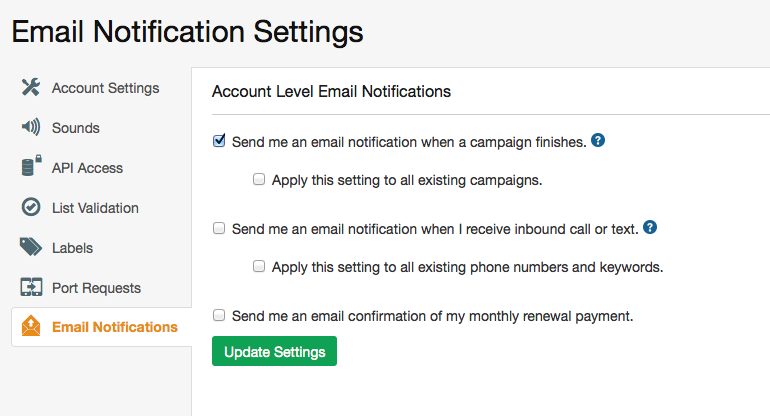770x416 pixels.
Task: Click the database lock icon for API Access
Action: pyautogui.click(x=31, y=167)
